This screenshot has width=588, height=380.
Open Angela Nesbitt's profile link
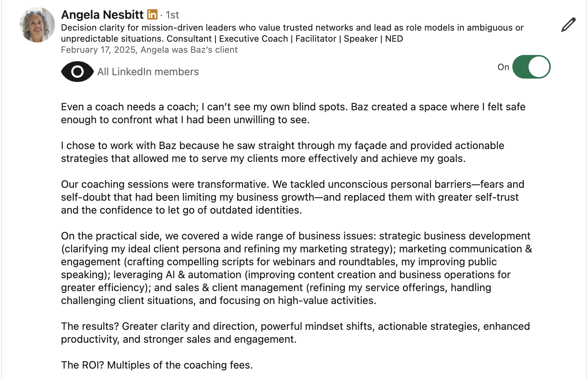click(x=103, y=15)
